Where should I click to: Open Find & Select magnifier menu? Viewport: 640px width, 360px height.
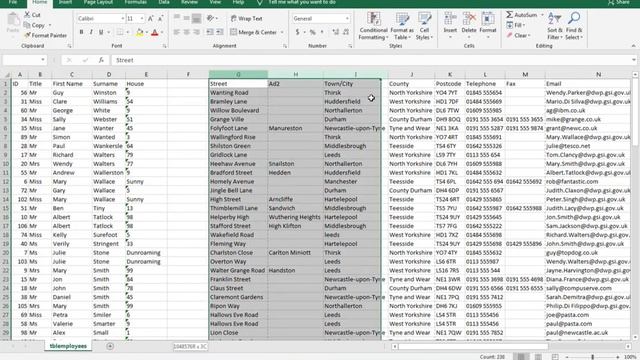(574, 26)
